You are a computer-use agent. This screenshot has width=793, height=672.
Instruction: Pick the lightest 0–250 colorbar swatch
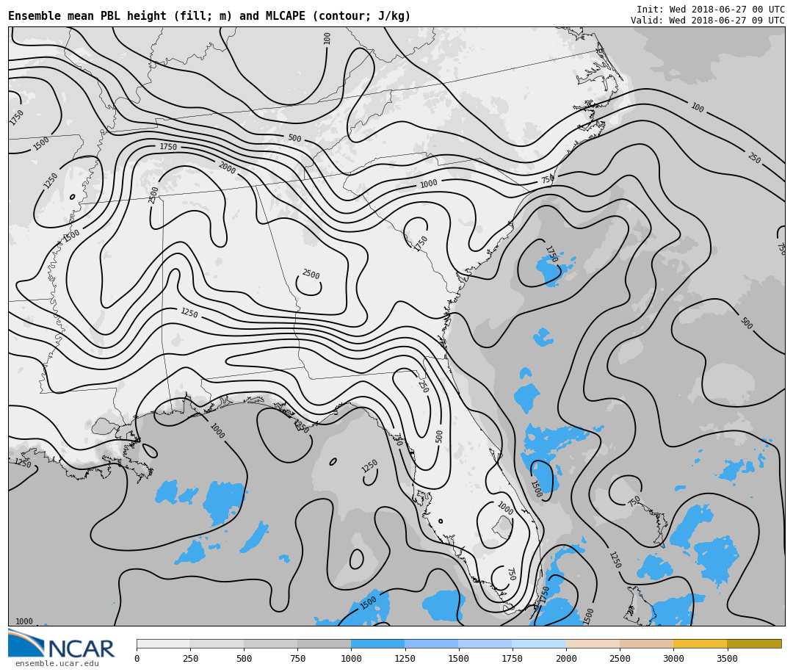(x=163, y=643)
